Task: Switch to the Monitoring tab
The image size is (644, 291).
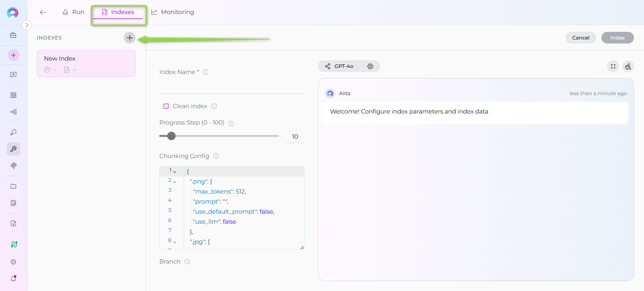Action: click(173, 12)
